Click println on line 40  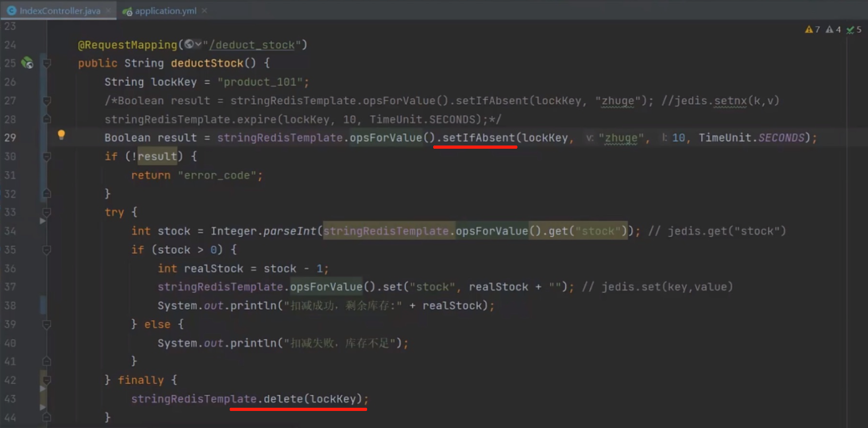[253, 343]
